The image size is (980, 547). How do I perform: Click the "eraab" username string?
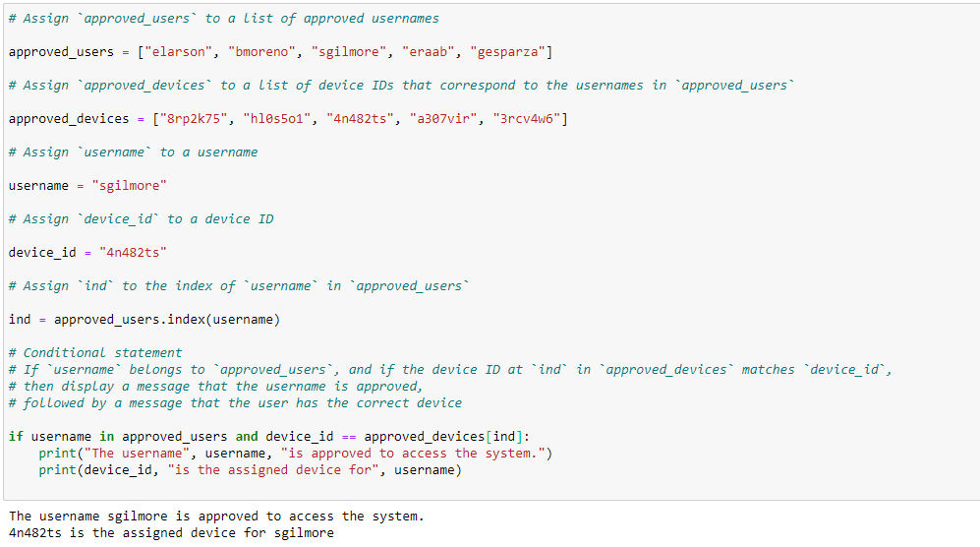coord(429,52)
